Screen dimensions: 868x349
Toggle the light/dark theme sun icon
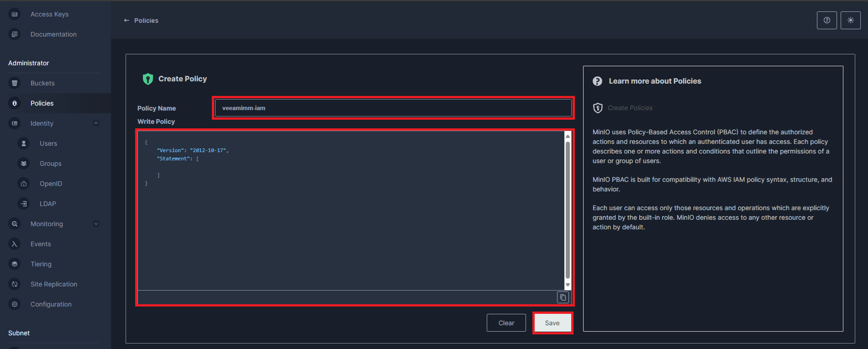(851, 20)
